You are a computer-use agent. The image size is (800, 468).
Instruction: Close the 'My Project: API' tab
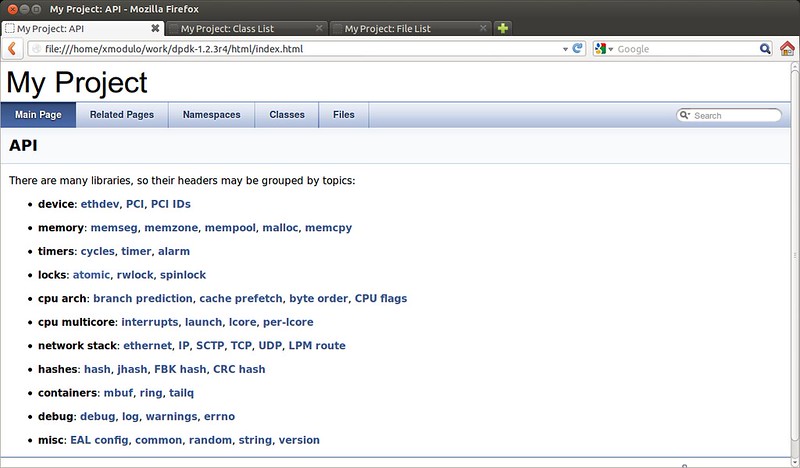153,29
